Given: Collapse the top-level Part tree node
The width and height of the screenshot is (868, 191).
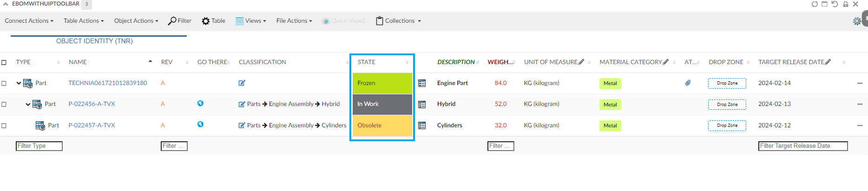Looking at the screenshot, I should coord(19,83).
